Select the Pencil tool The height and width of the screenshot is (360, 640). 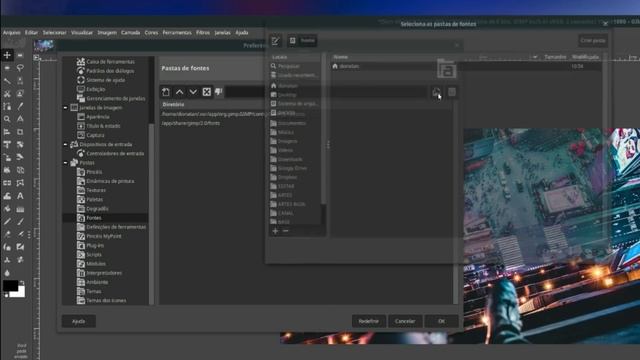[7, 222]
